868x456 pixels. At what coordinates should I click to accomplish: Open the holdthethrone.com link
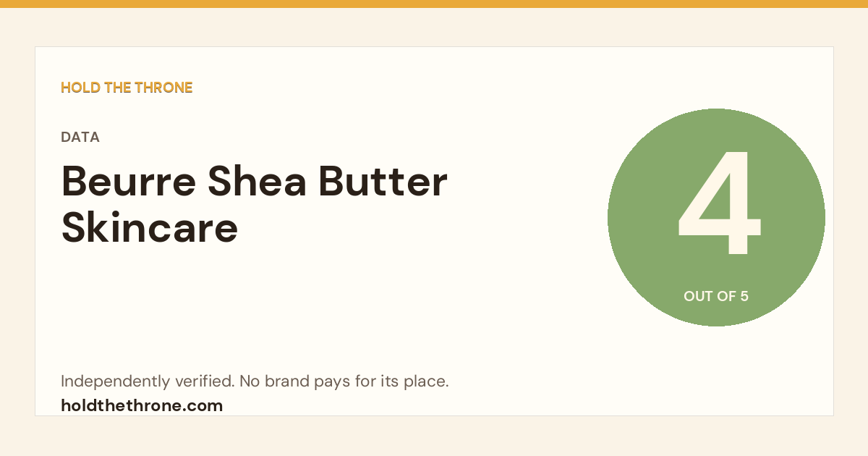142,405
